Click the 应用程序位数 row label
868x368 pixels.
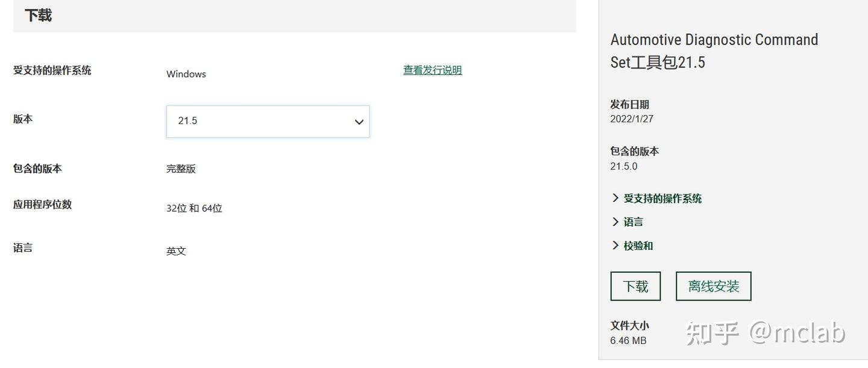click(x=42, y=205)
